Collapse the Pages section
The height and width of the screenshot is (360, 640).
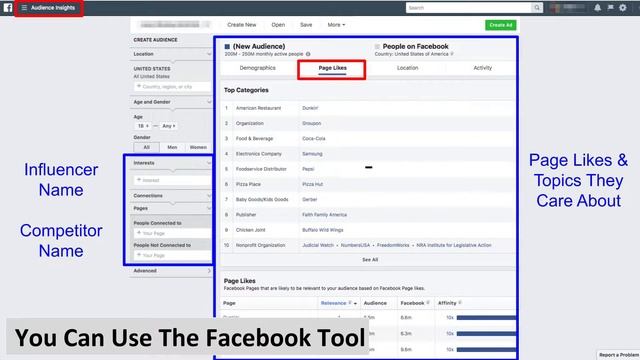click(x=209, y=208)
